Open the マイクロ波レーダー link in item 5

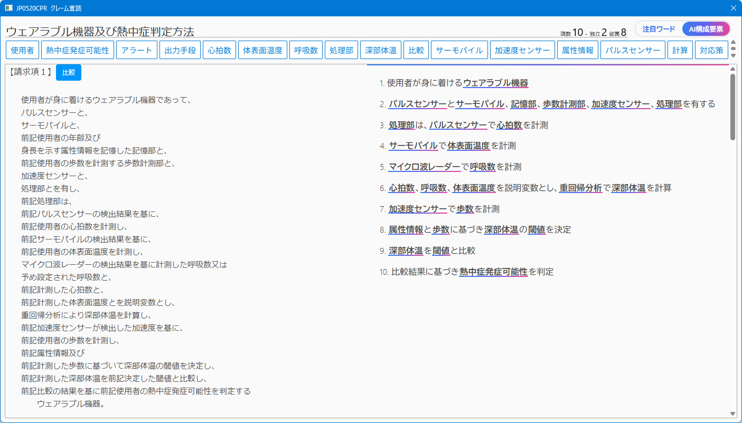424,167
